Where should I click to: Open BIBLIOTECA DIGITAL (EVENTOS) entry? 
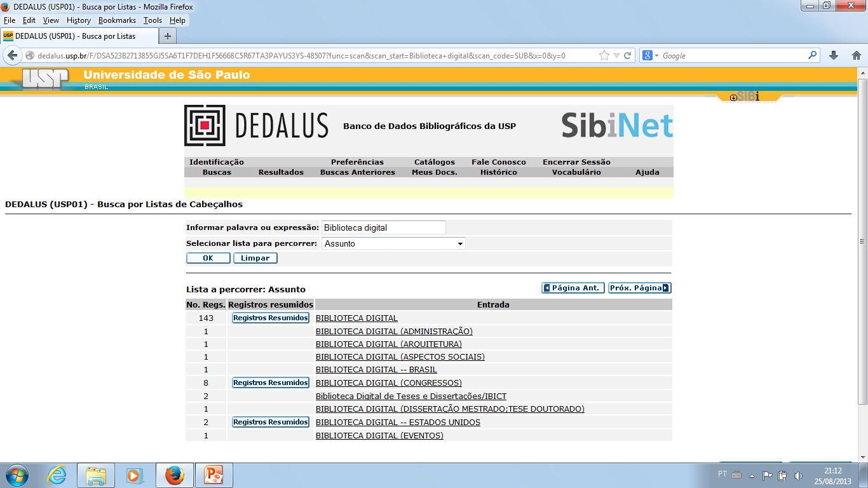pyautogui.click(x=379, y=436)
